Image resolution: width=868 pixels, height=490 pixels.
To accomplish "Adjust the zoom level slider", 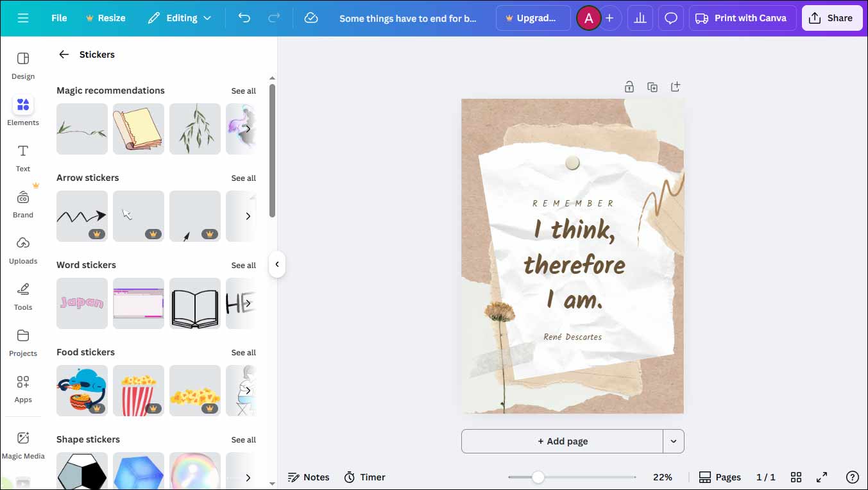I will 538,477.
